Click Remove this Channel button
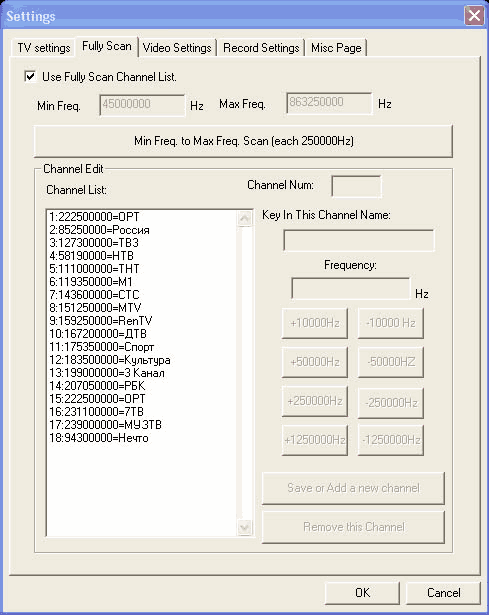489x615 pixels. click(353, 527)
